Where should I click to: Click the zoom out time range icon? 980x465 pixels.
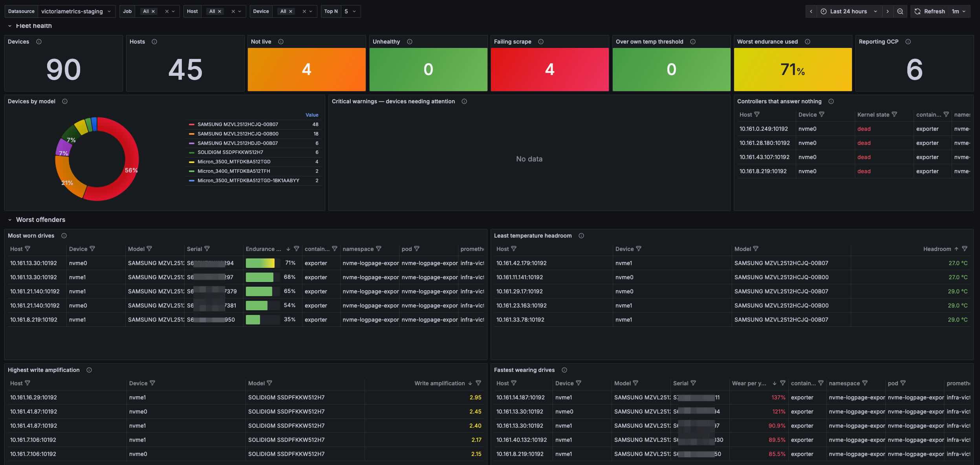click(x=900, y=11)
